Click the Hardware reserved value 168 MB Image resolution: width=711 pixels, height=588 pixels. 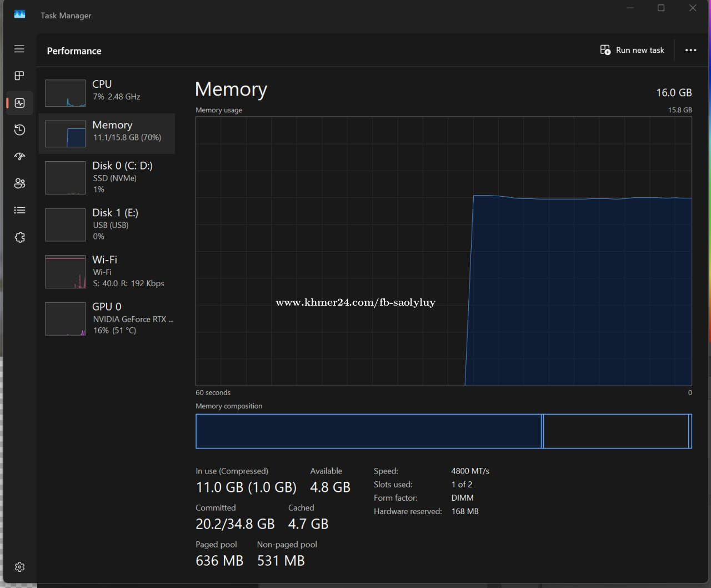pyautogui.click(x=465, y=511)
